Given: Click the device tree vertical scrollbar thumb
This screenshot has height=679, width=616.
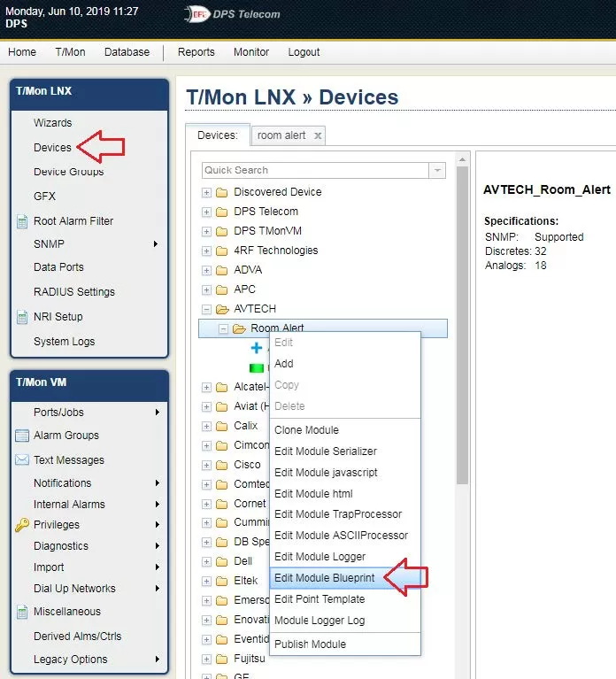Looking at the screenshot, I should tap(462, 326).
